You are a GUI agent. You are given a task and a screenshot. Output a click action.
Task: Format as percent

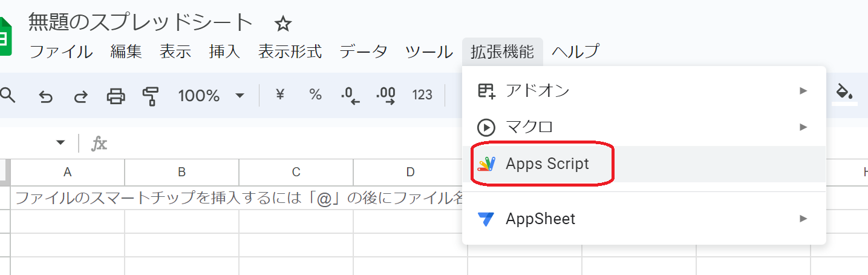tap(315, 95)
